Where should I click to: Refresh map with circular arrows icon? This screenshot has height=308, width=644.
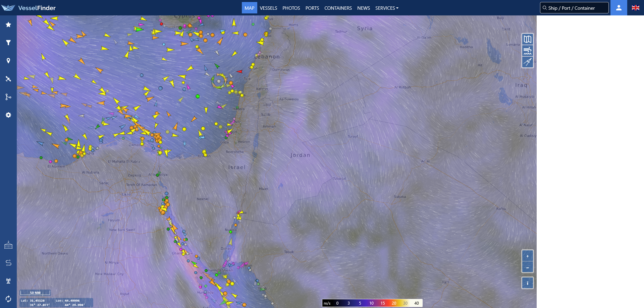point(8,299)
